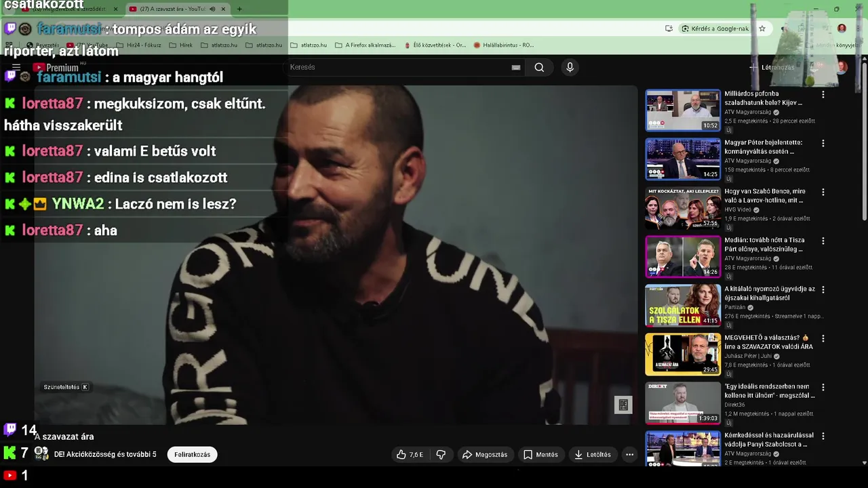Open options menu for Magyar Péter bejelentette video

coord(823,144)
